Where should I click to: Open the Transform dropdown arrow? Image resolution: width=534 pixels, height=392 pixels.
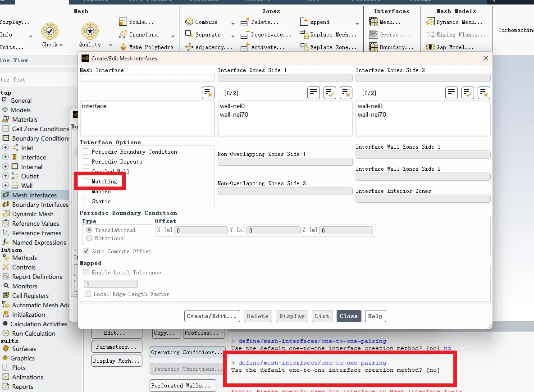coord(173,36)
